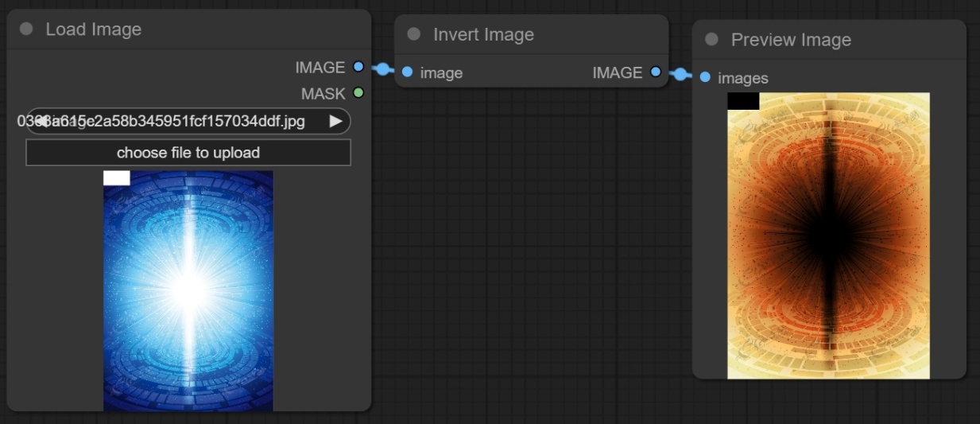The height and width of the screenshot is (424, 980).
Task: Click the link wire entering Preview Image
Action: pyautogui.click(x=680, y=75)
